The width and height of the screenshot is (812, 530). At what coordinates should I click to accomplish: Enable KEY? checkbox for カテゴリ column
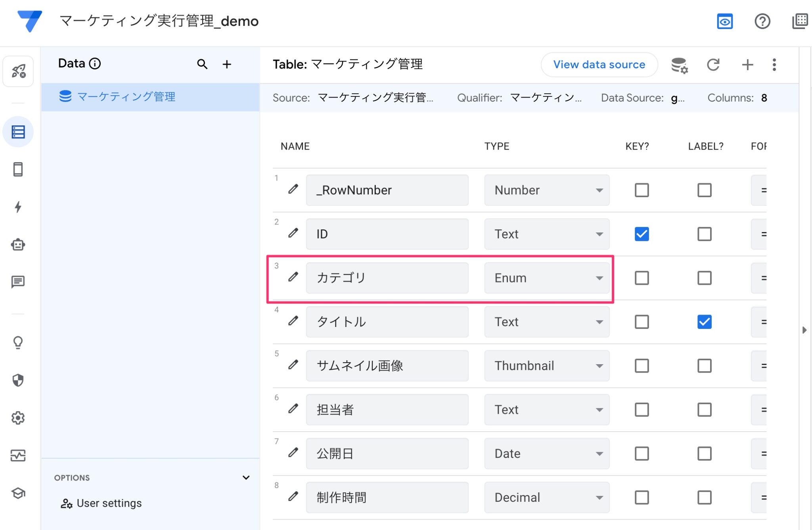pos(641,278)
